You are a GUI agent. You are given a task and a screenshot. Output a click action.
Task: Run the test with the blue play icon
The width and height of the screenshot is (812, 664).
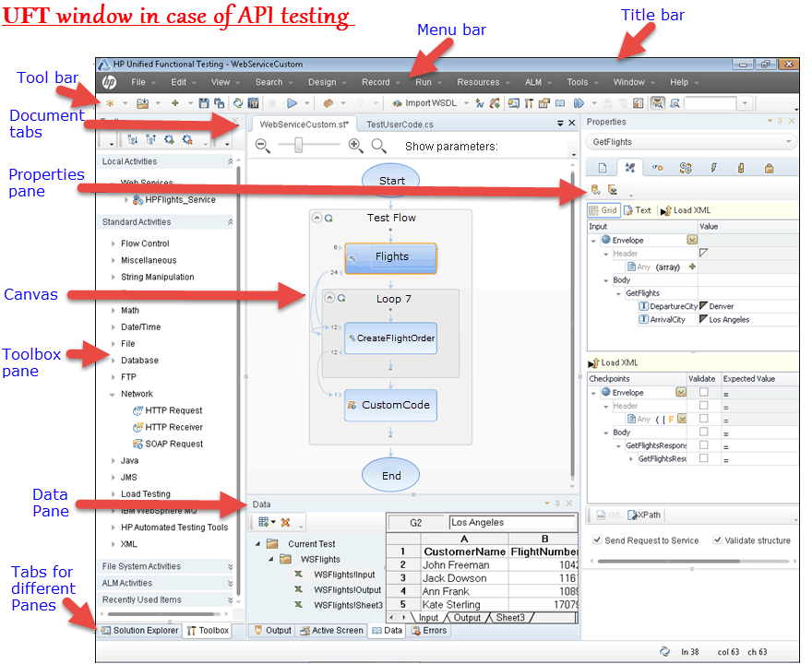pyautogui.click(x=293, y=103)
